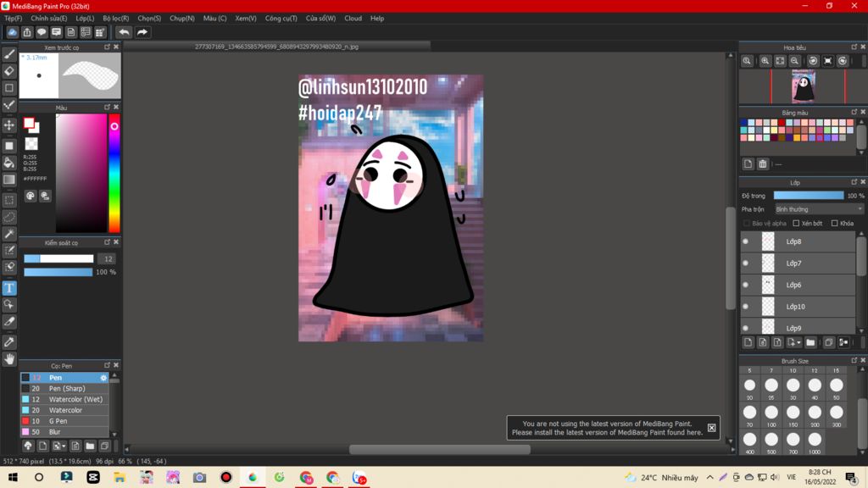
Task: Toggle the Khóa lock checkbox
Action: coord(834,224)
